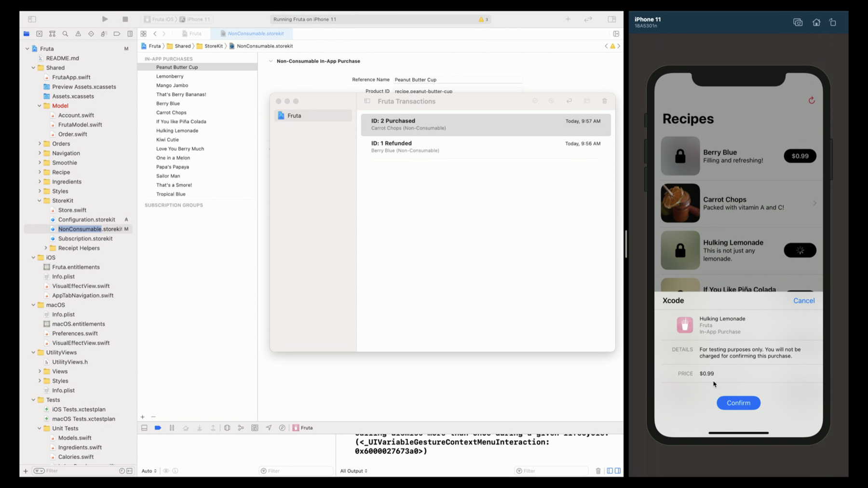Switch to the Fruta editor tab
The width and height of the screenshot is (868, 488).
tap(191, 34)
